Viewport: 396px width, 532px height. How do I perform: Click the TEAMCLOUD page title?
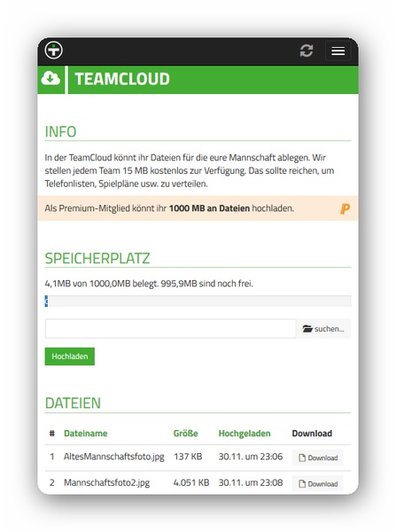pos(122,79)
